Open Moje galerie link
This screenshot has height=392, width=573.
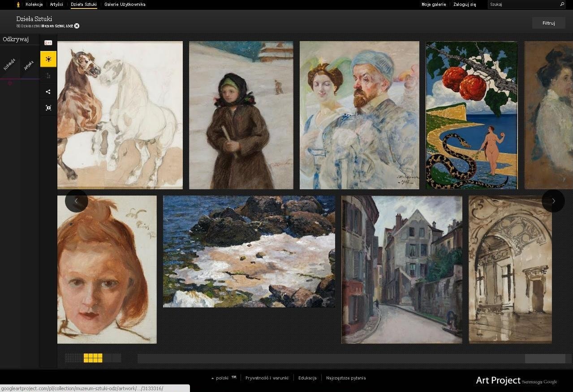tap(434, 4)
